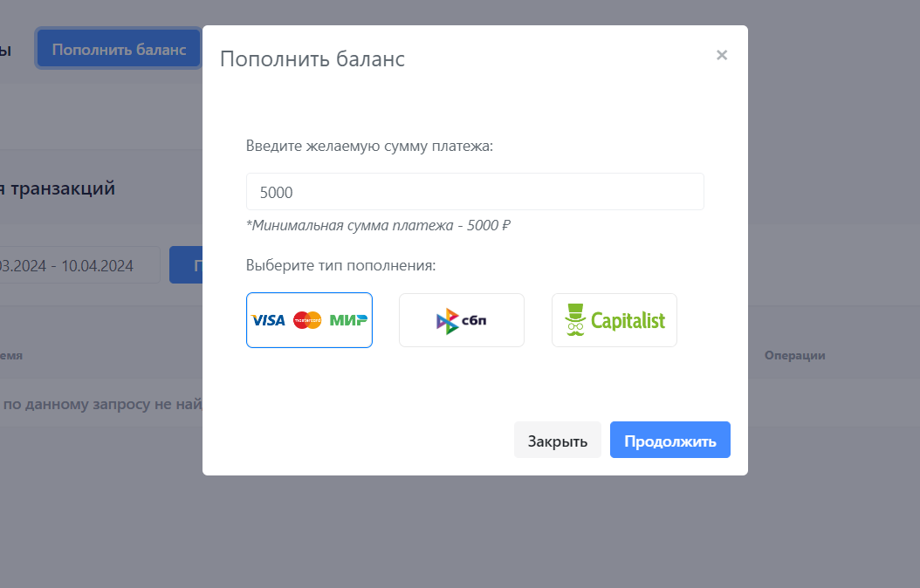Click the minimum payment amount note text
The height and width of the screenshot is (588, 920).
pos(379,226)
